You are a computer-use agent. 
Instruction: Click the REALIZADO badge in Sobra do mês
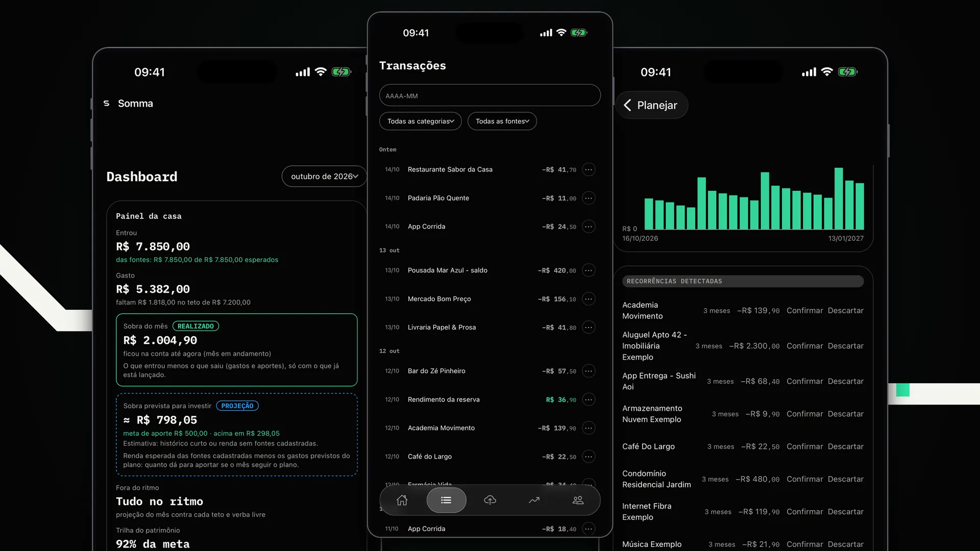(x=195, y=326)
